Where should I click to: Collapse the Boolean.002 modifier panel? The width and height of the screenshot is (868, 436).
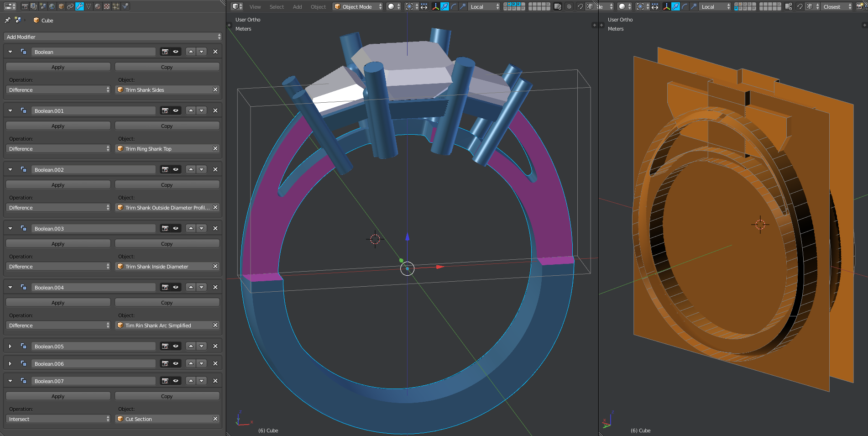[10, 169]
